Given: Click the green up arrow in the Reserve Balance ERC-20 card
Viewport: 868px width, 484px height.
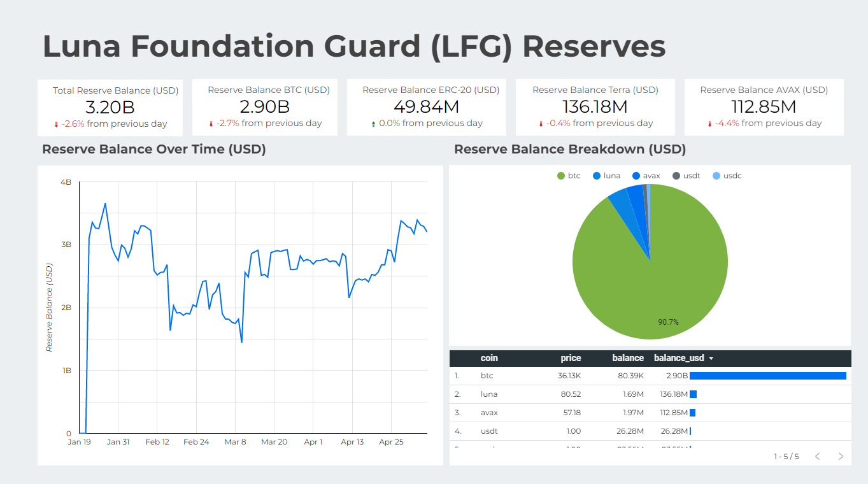Looking at the screenshot, I should point(373,124).
